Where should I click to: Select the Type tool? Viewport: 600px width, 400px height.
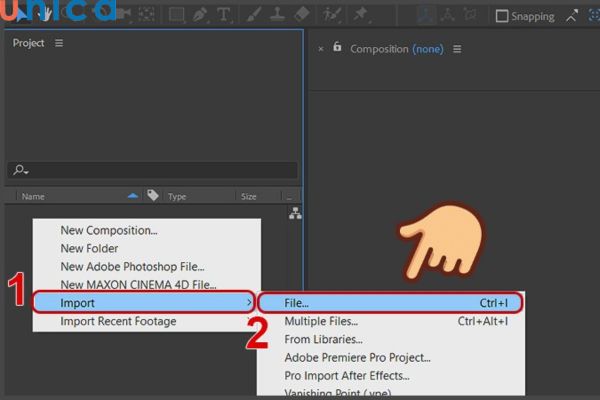point(223,15)
